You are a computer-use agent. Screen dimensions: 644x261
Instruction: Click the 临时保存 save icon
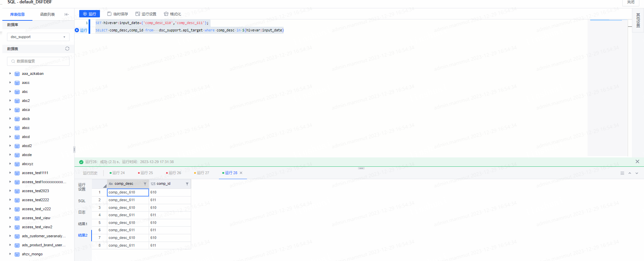tap(109, 14)
